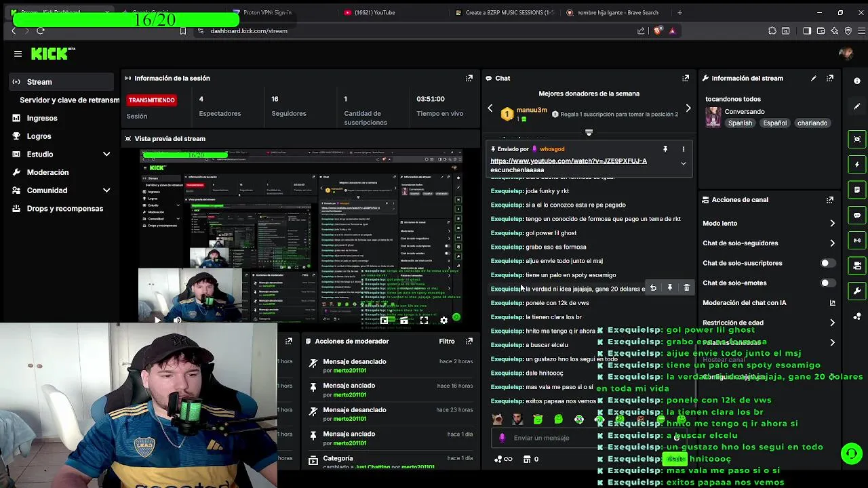The height and width of the screenshot is (488, 868).
Task: Pop out Vista previa del stream panel
Action: click(469, 138)
